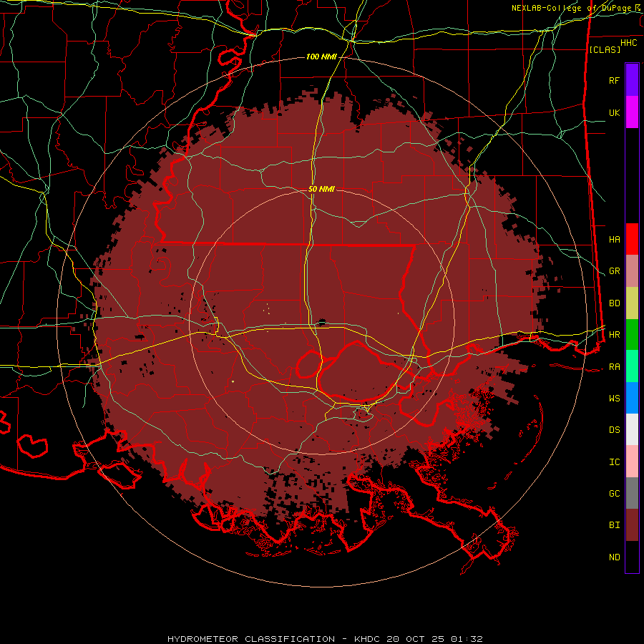Click the HA red legend swatch
The width and height of the screenshot is (644, 644).
point(632,239)
